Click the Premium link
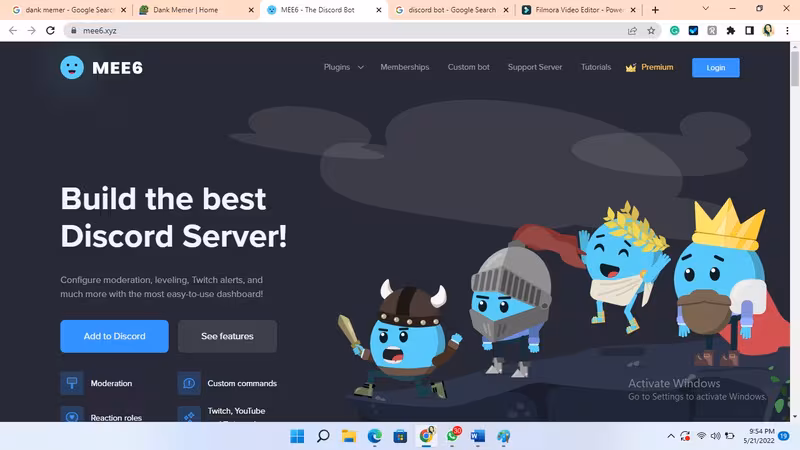This screenshot has width=800, height=450. [x=657, y=67]
